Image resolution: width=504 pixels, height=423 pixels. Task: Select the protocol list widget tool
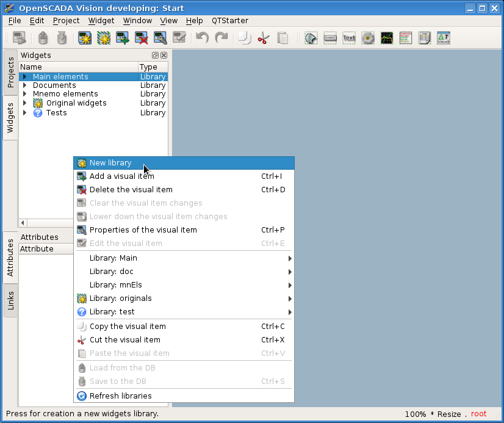click(x=406, y=38)
